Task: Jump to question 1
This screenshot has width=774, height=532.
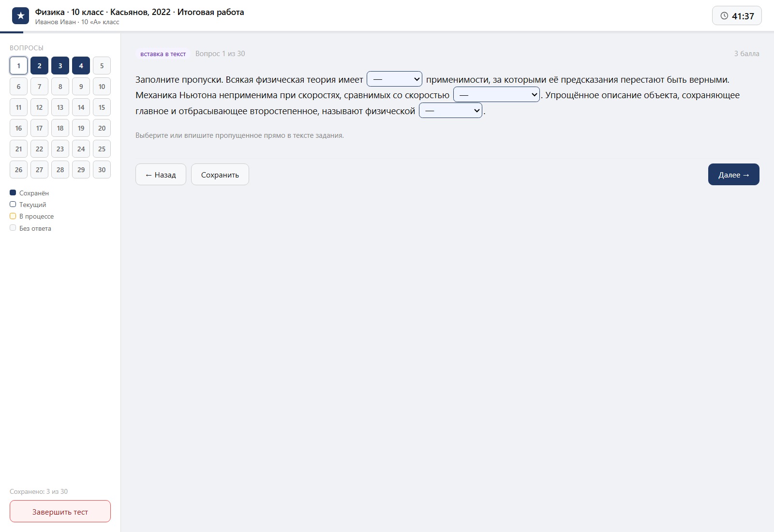Action: (x=18, y=66)
